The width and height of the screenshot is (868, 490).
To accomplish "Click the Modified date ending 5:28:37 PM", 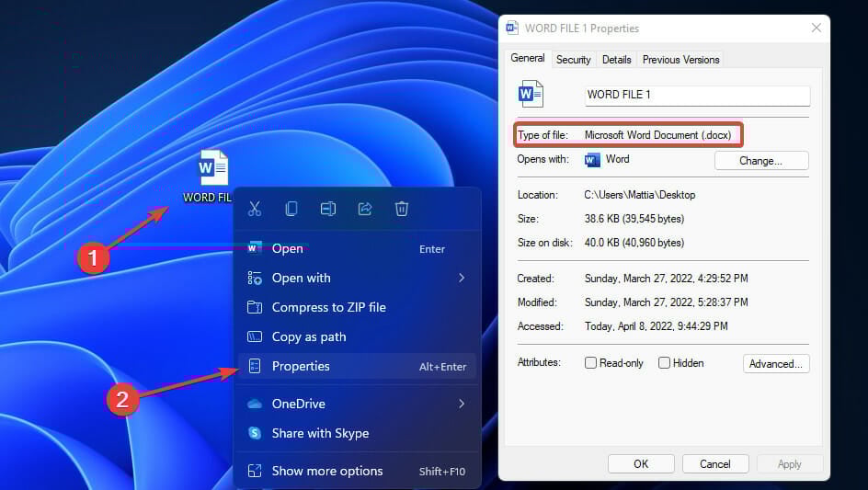I will [x=667, y=302].
